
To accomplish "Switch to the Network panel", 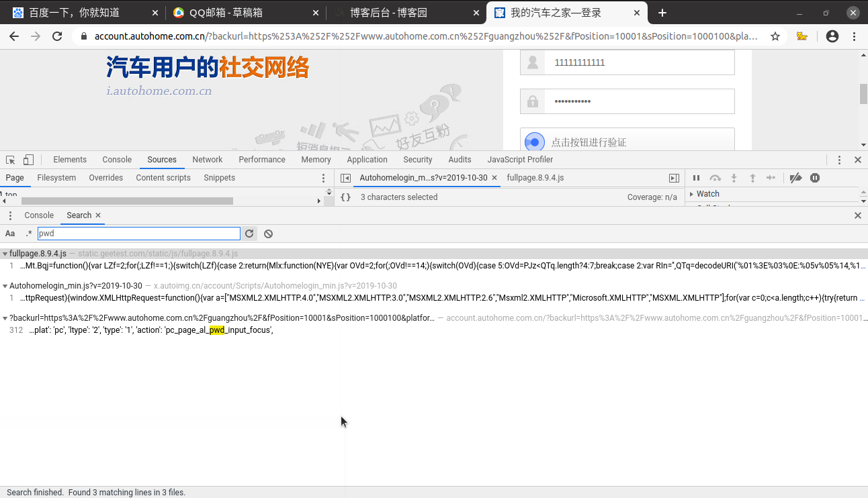I will coord(208,160).
